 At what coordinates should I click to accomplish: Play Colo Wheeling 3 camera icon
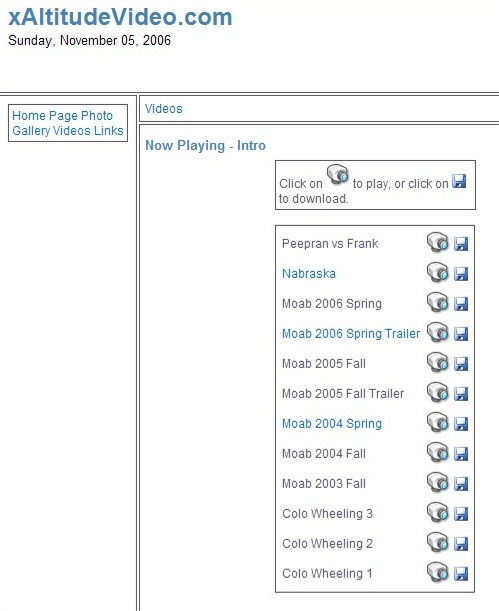tap(438, 512)
